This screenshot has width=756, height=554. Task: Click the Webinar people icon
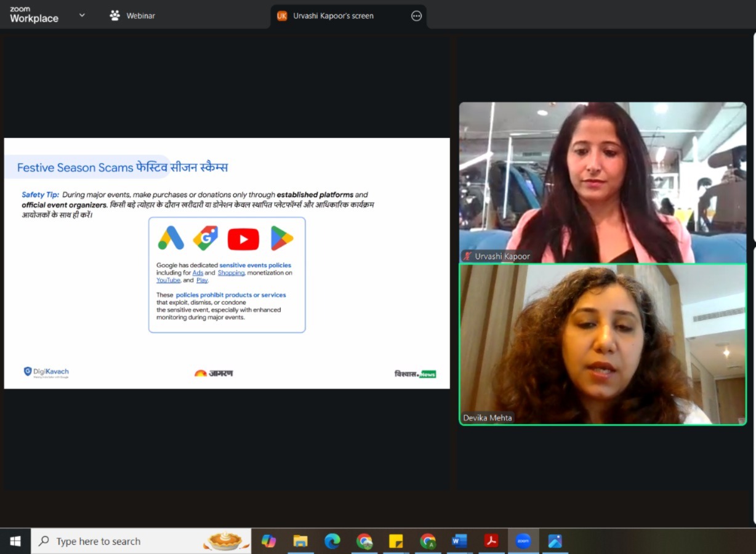coord(115,16)
